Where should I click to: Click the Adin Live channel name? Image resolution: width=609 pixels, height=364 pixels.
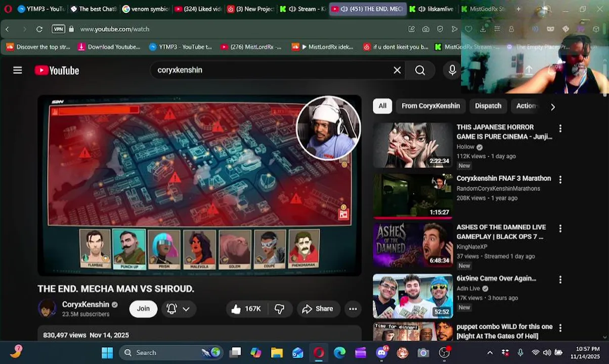(468, 289)
